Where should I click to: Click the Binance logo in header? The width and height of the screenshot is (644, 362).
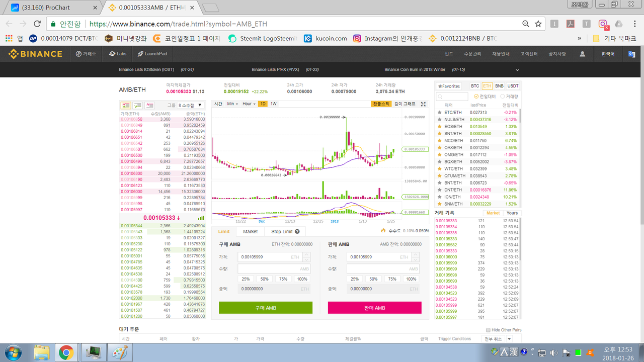[x=35, y=54]
